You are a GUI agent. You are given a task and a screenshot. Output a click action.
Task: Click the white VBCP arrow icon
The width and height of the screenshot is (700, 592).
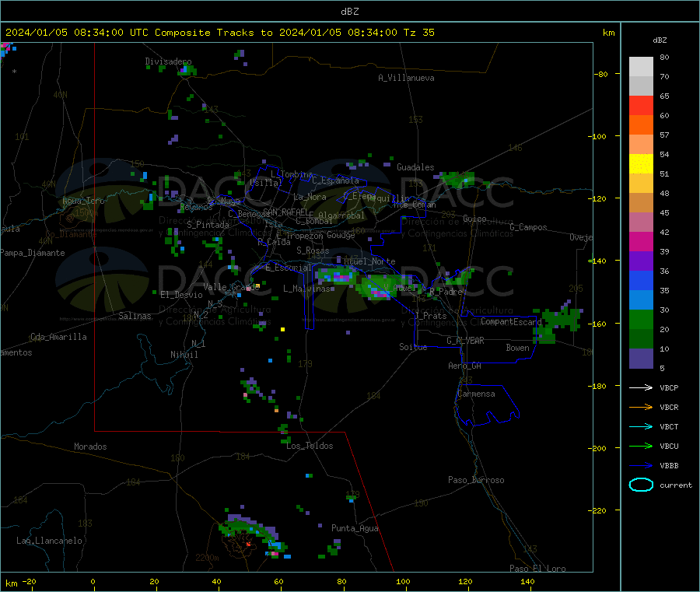pyautogui.click(x=641, y=387)
